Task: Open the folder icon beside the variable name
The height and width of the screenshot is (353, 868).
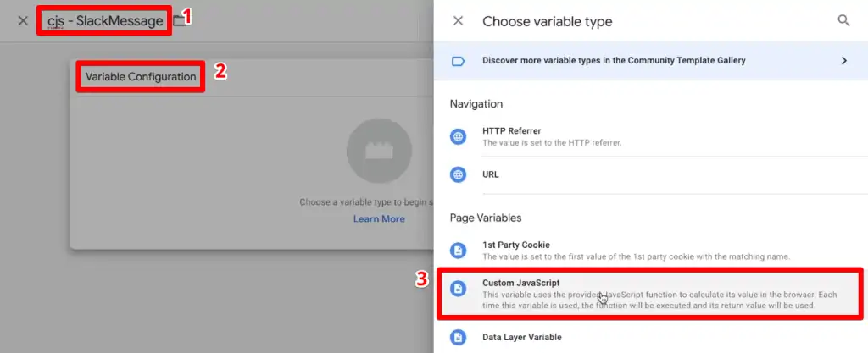Action: click(x=180, y=21)
